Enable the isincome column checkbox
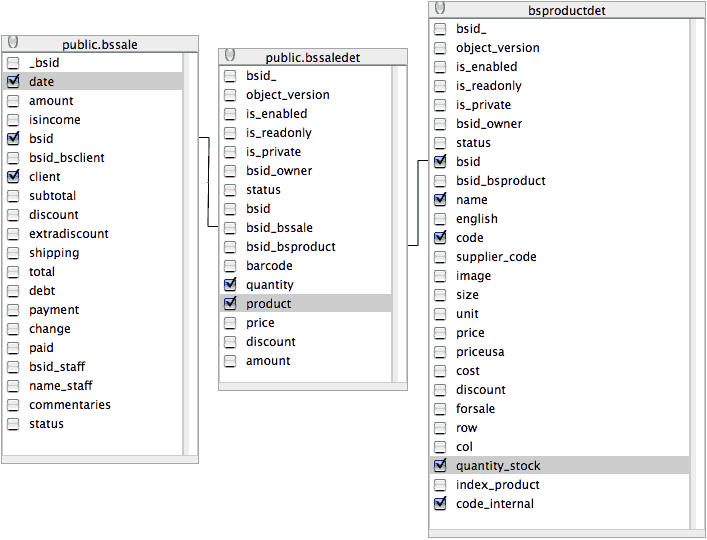The height and width of the screenshot is (540, 707). point(13,120)
